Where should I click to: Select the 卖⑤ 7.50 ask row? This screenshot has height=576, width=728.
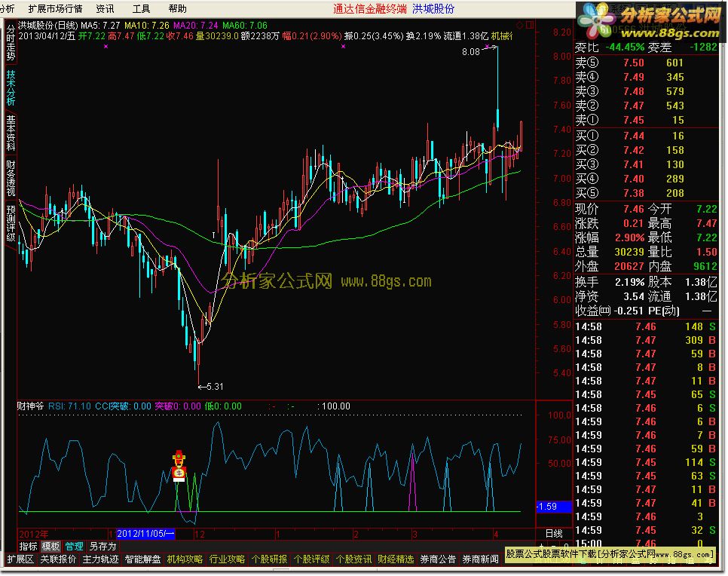(646, 63)
